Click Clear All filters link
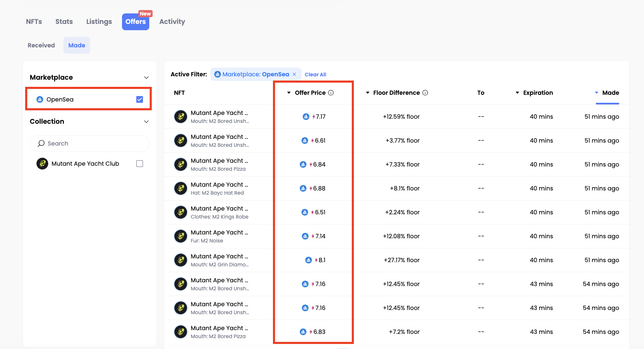The height and width of the screenshot is (349, 644). [x=315, y=75]
